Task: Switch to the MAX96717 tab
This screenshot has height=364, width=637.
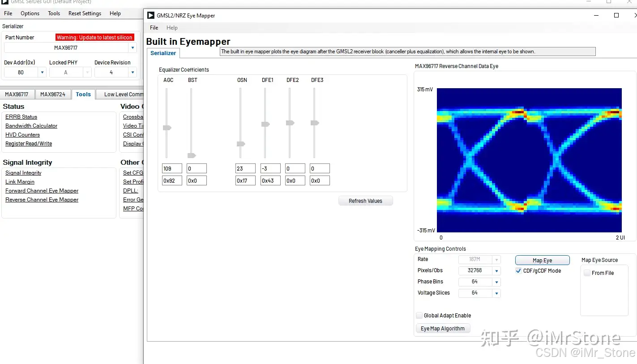Action: tap(17, 94)
